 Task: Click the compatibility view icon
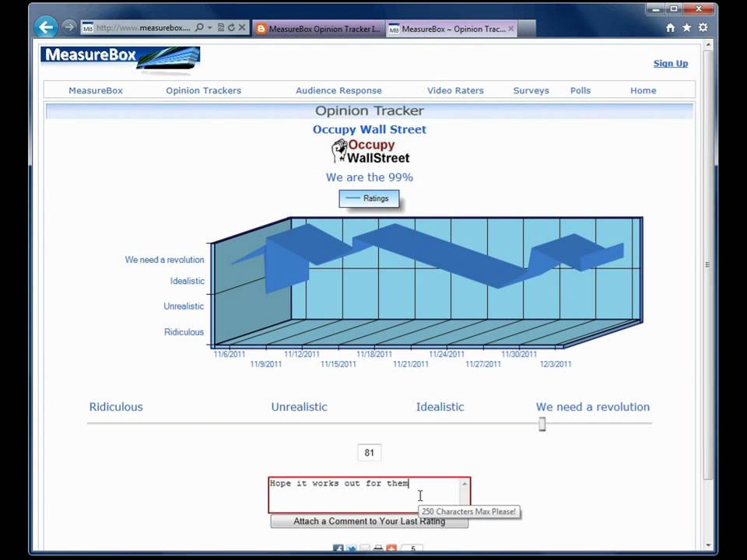pos(220,28)
